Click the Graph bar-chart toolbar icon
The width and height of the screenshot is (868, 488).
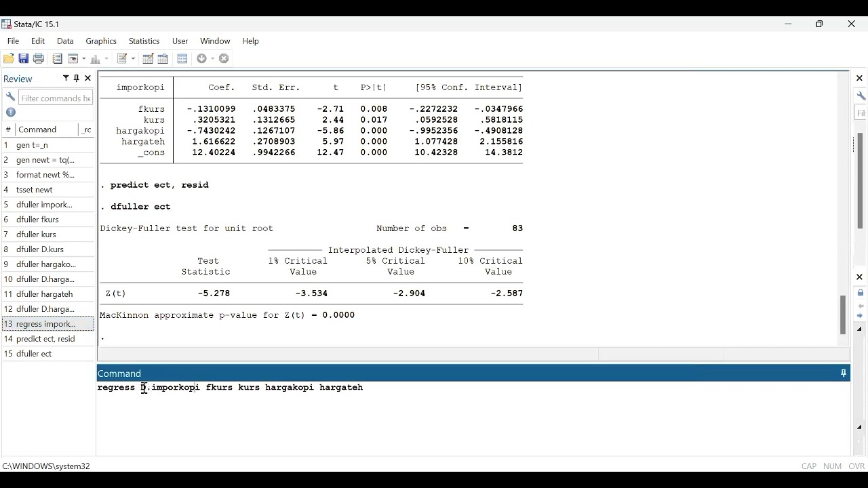[96, 59]
